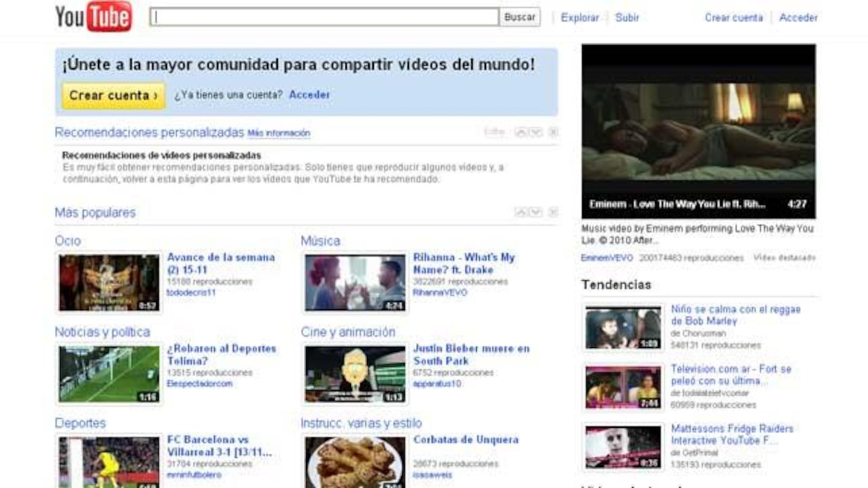Play Mattessons Fridge Raiders thumbnail
868x488 pixels.
[x=623, y=447]
